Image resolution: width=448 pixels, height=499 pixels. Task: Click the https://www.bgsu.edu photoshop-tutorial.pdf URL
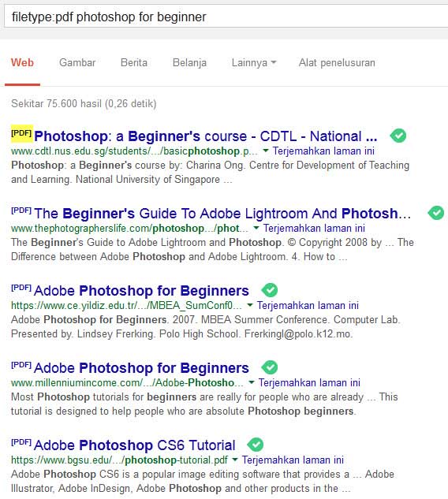[119, 460]
